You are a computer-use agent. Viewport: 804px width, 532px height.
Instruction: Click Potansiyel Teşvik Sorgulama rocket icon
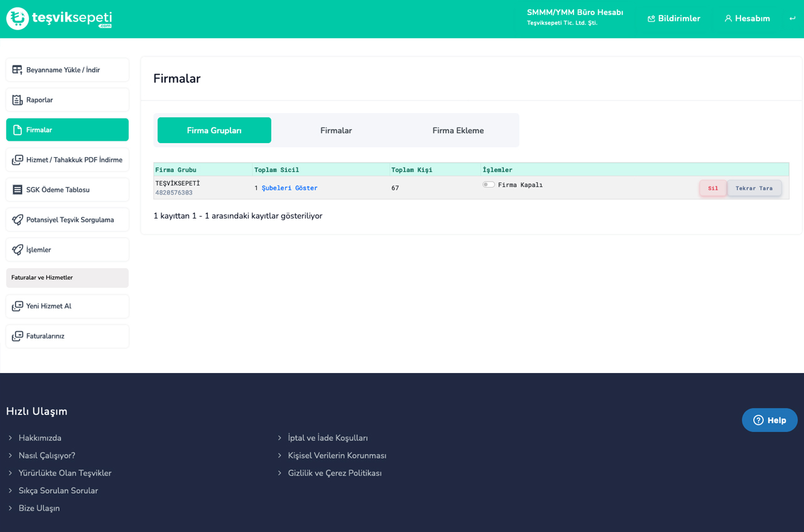pos(18,220)
